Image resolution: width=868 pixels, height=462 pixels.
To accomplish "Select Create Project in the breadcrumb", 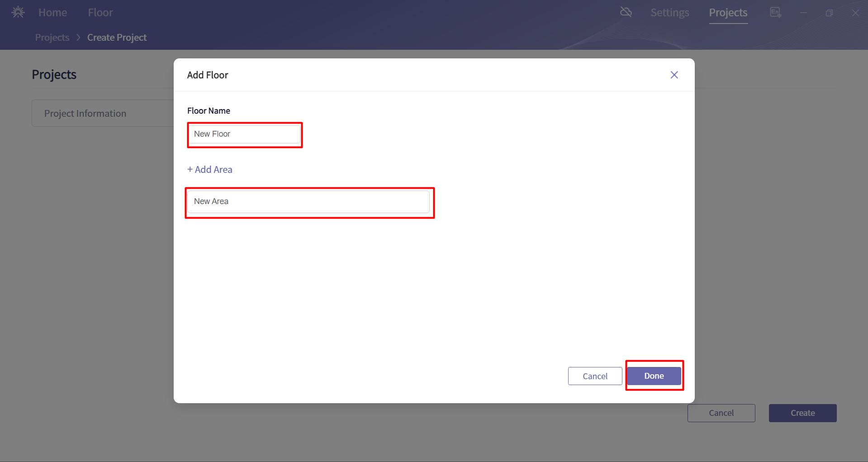I will 117,38.
